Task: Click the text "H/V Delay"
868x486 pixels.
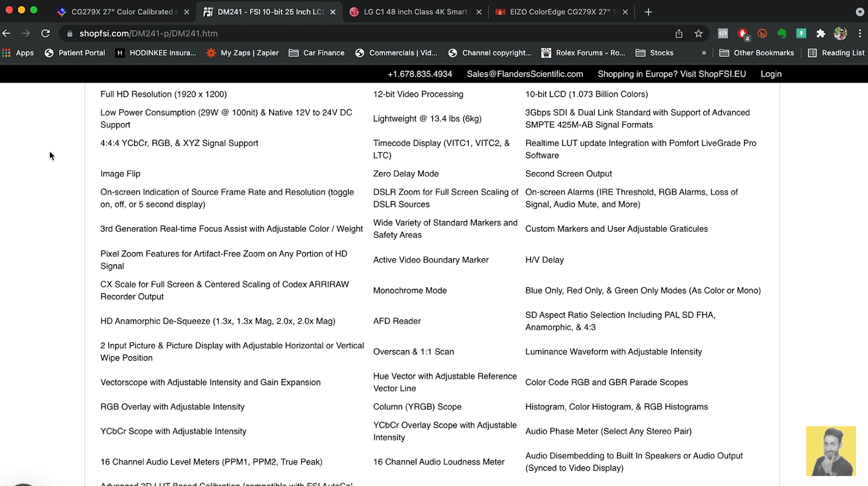Action: pyautogui.click(x=545, y=260)
